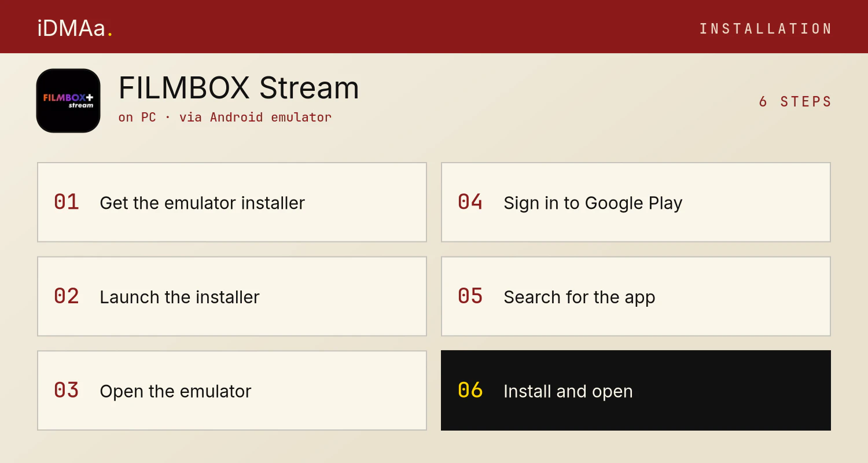
Task: Select step 01 Get the emulator installer
Action: (232, 202)
